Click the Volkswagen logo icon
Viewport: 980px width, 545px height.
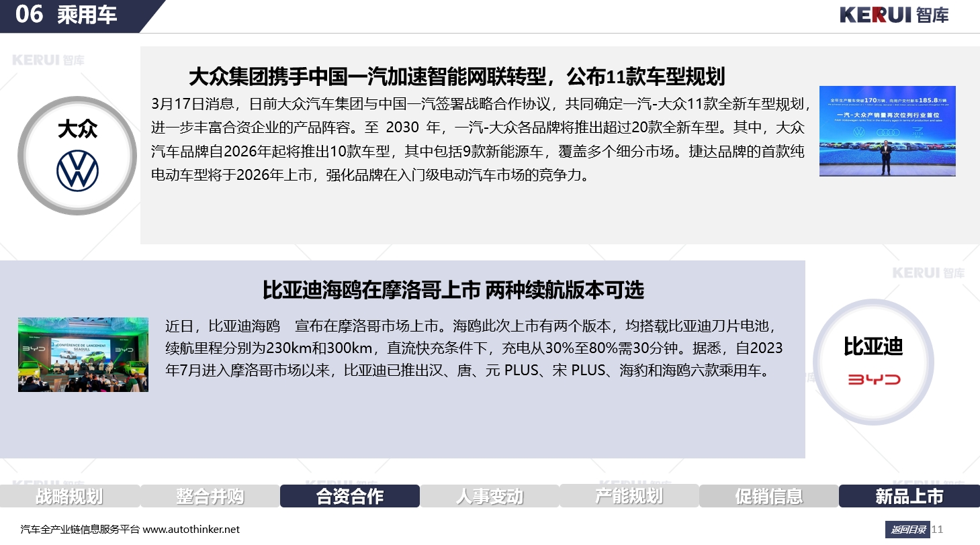click(77, 170)
